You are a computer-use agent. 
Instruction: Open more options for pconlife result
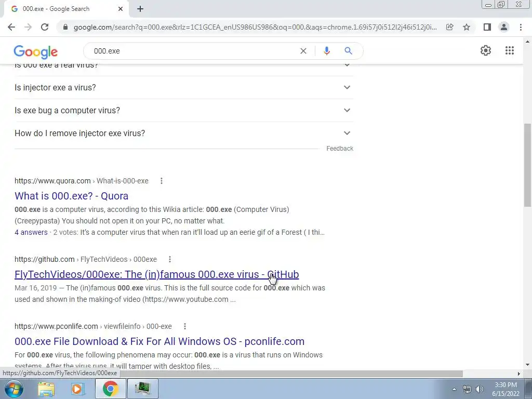[x=184, y=326]
